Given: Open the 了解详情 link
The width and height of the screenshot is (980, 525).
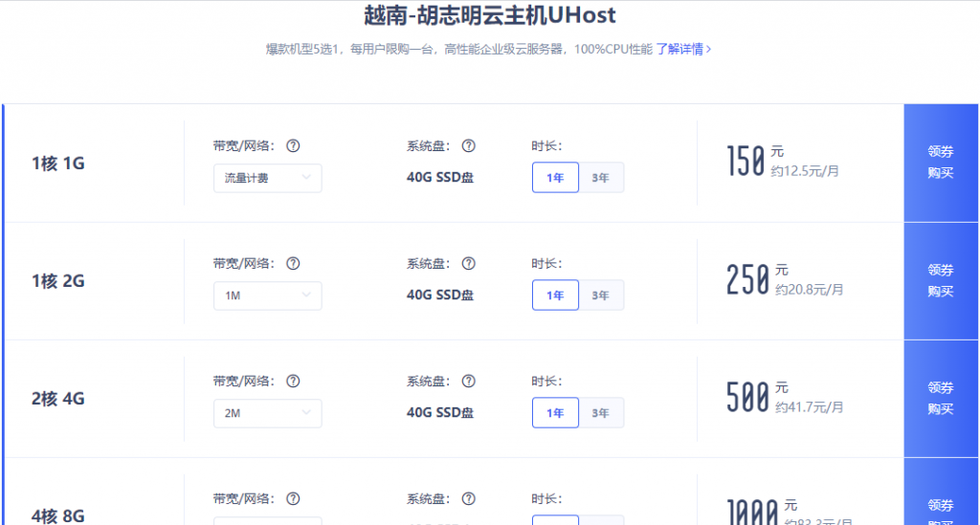Looking at the screenshot, I should point(683,49).
